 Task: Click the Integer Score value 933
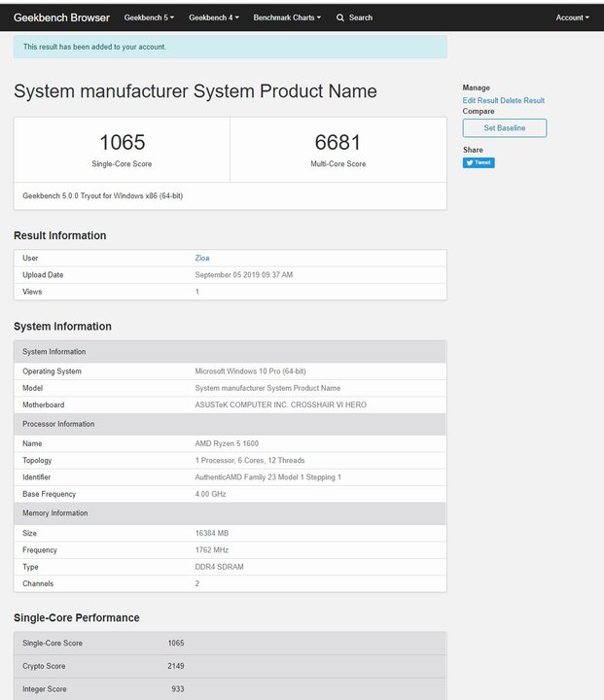click(178, 689)
